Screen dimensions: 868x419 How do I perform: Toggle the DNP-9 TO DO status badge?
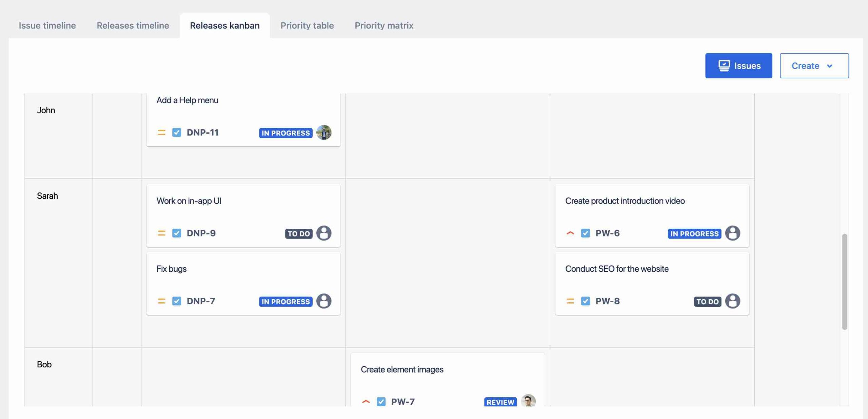(298, 233)
